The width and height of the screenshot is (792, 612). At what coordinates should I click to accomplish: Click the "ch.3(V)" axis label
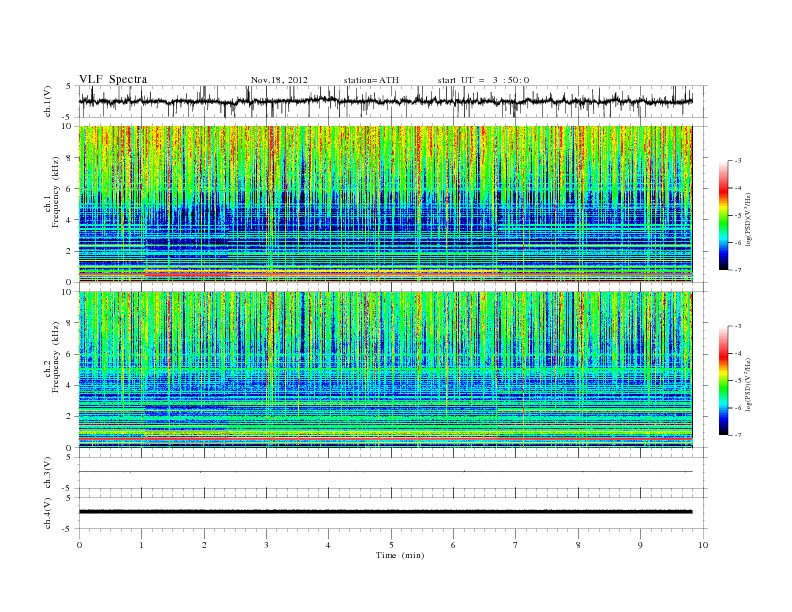[48, 472]
